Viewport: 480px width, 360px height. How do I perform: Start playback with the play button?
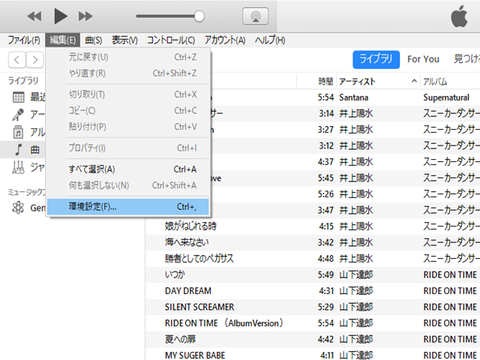pos(61,16)
